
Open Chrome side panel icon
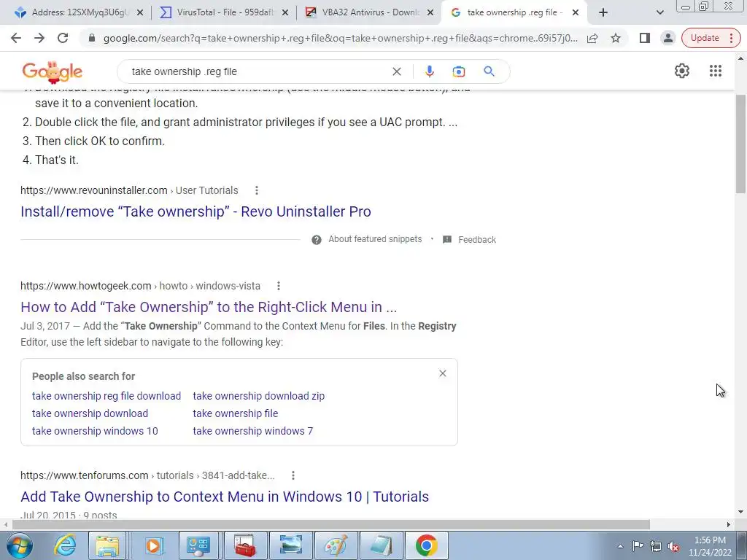tap(645, 38)
